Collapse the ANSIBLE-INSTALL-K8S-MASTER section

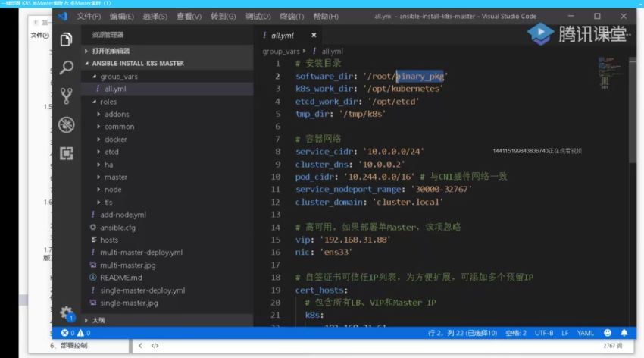pos(167,63)
